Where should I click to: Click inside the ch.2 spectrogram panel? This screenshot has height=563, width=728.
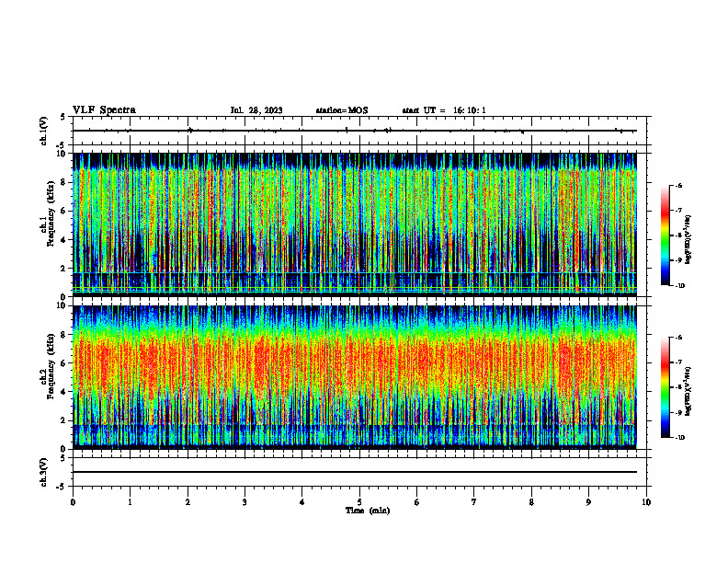355,377
